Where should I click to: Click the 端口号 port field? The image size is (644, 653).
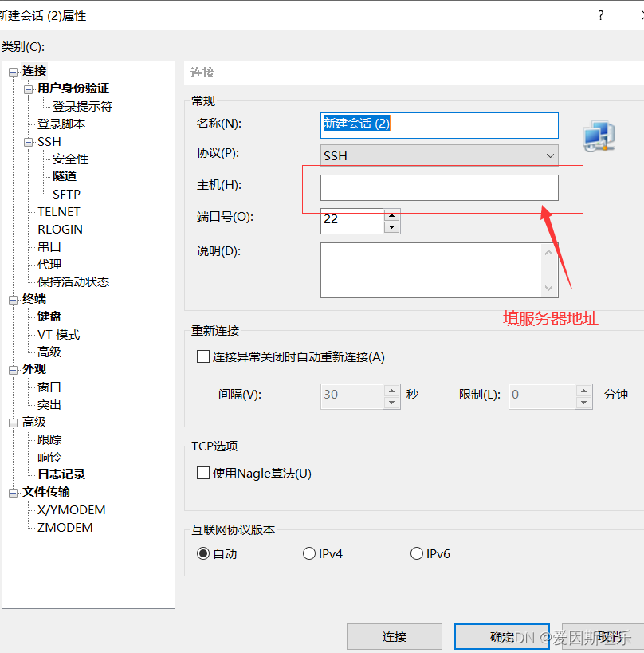click(x=352, y=221)
